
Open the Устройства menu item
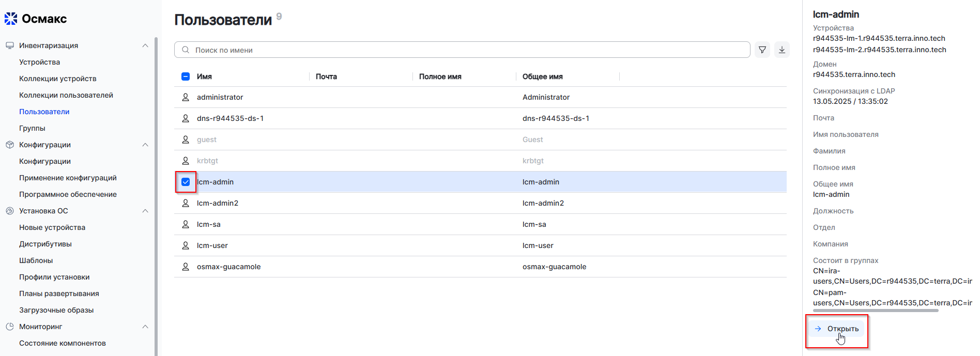tap(39, 62)
